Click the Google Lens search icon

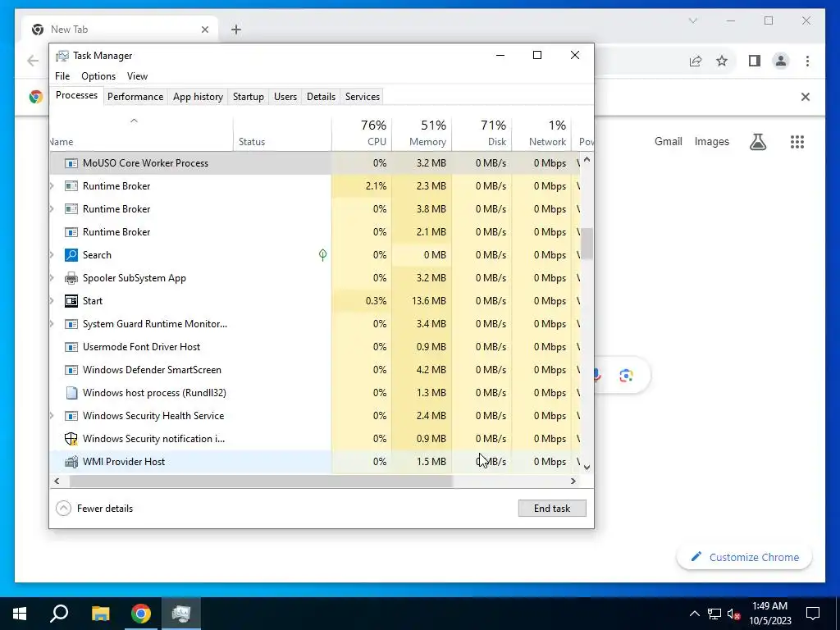point(626,376)
